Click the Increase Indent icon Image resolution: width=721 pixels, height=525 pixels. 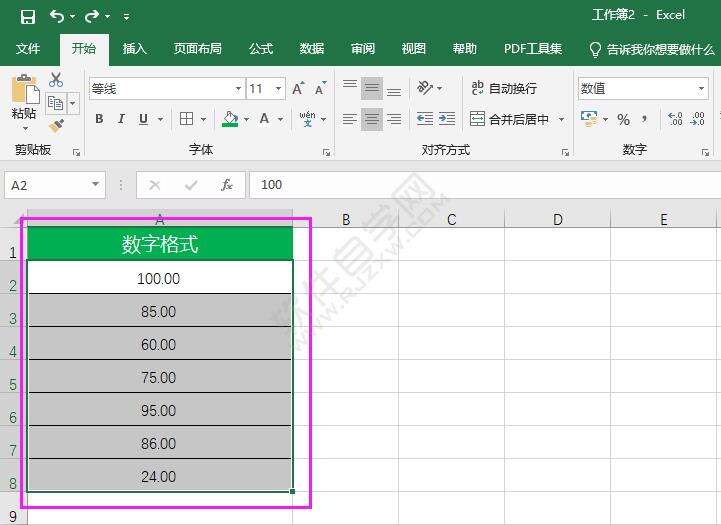(446, 119)
